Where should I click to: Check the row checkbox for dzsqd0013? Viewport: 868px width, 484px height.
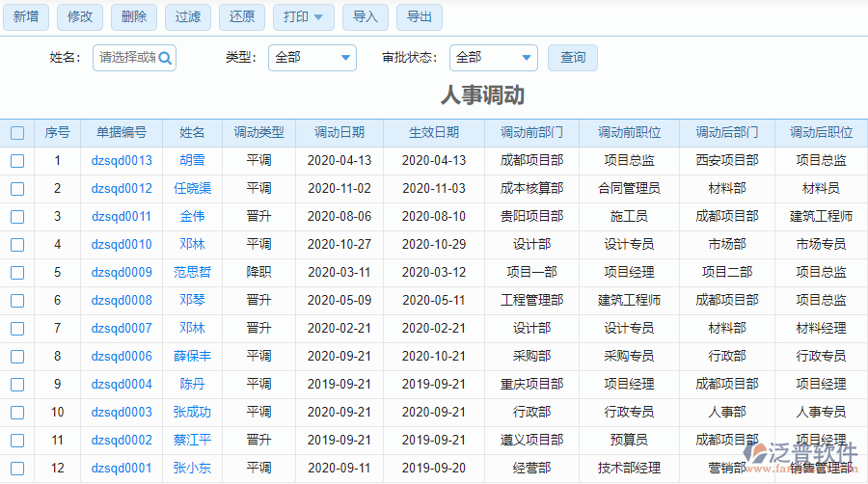coord(17,161)
